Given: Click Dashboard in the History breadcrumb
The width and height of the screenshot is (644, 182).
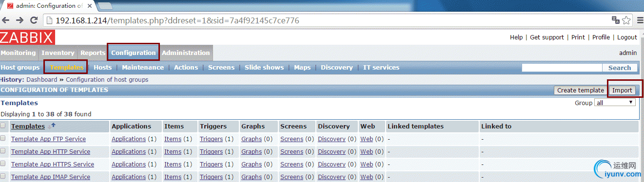Looking at the screenshot, I should [x=42, y=79].
